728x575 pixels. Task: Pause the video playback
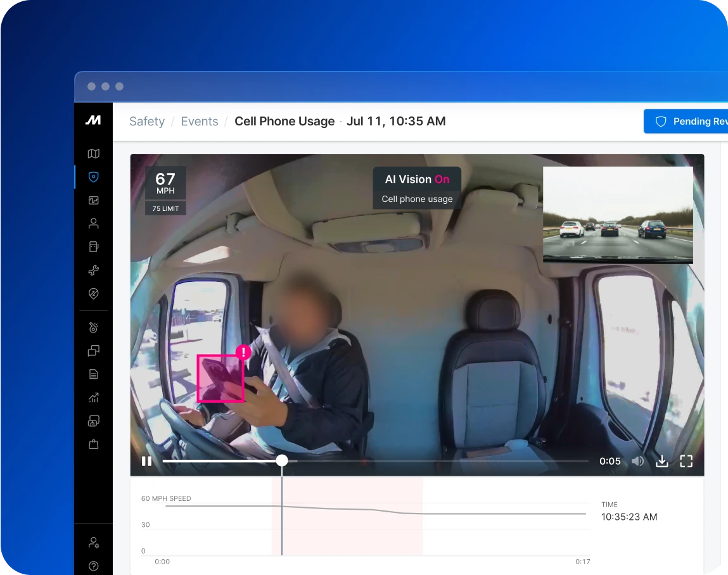pos(146,461)
